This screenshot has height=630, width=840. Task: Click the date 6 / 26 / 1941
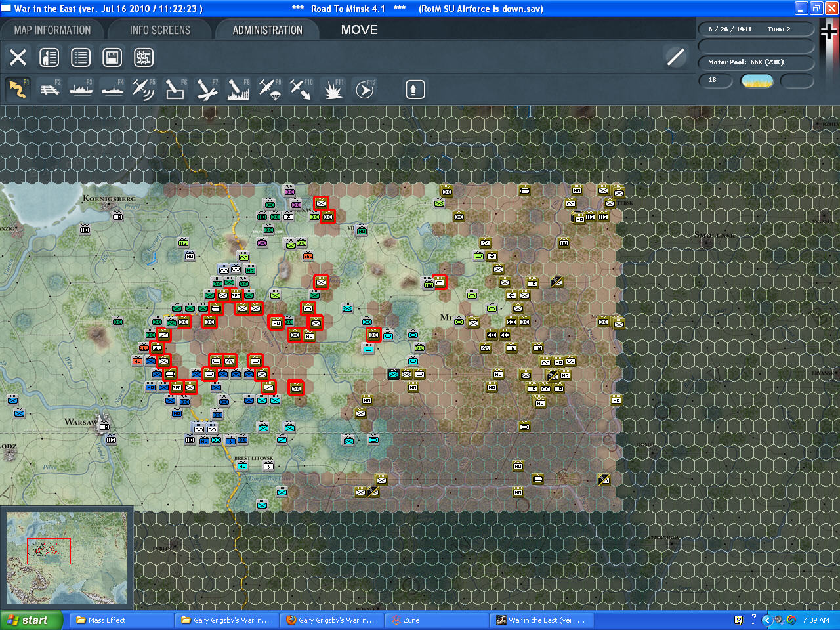[730, 29]
